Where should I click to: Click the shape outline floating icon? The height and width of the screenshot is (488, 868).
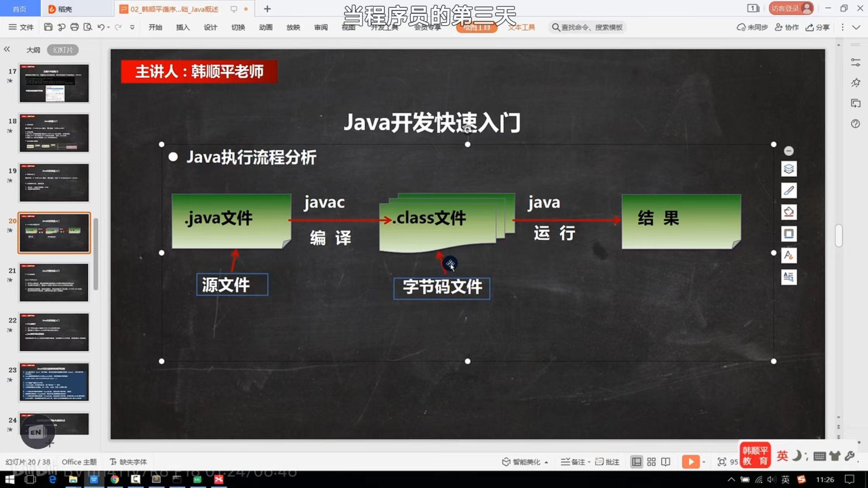[789, 234]
